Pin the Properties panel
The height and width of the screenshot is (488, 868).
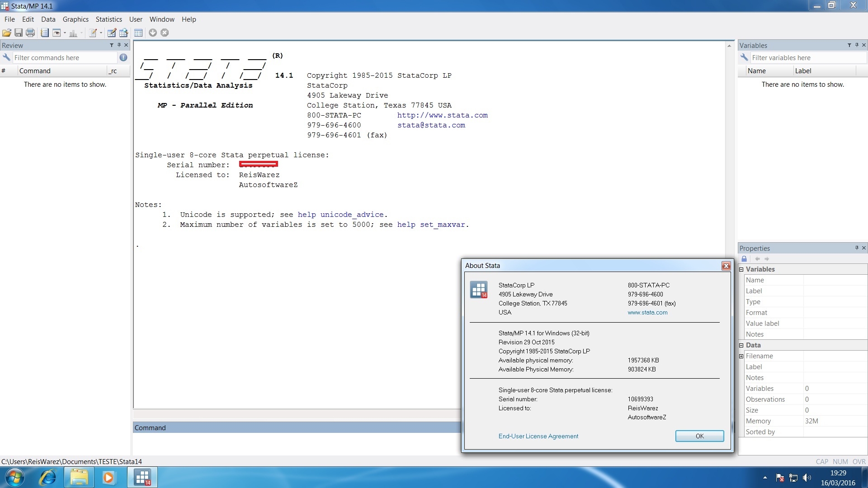coord(857,248)
